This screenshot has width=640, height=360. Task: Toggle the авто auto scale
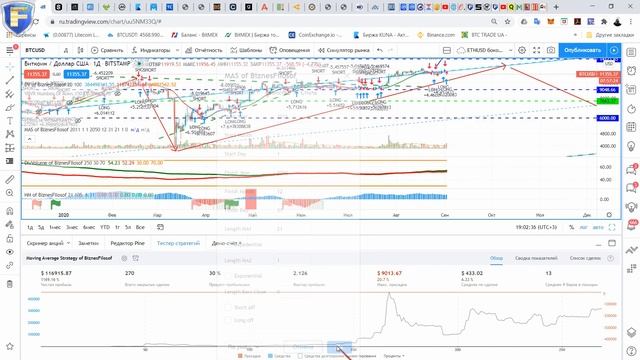598,227
